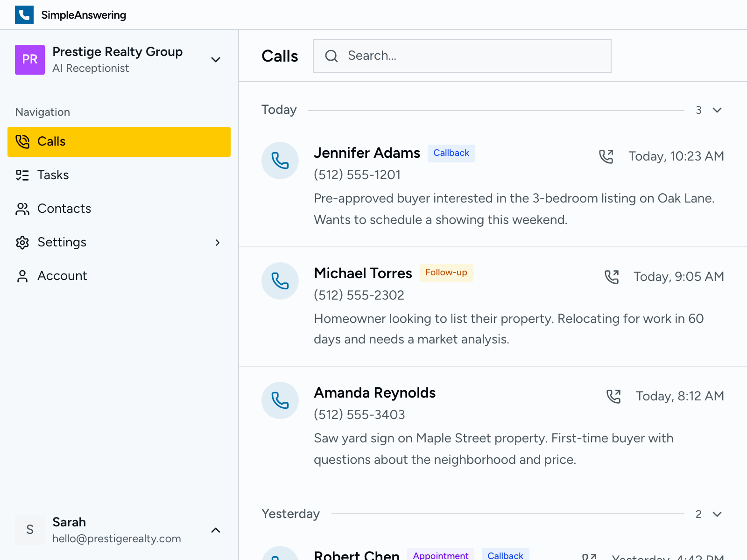Open the Tasks navigation item
Screen dimensions: 747x560
pos(53,175)
